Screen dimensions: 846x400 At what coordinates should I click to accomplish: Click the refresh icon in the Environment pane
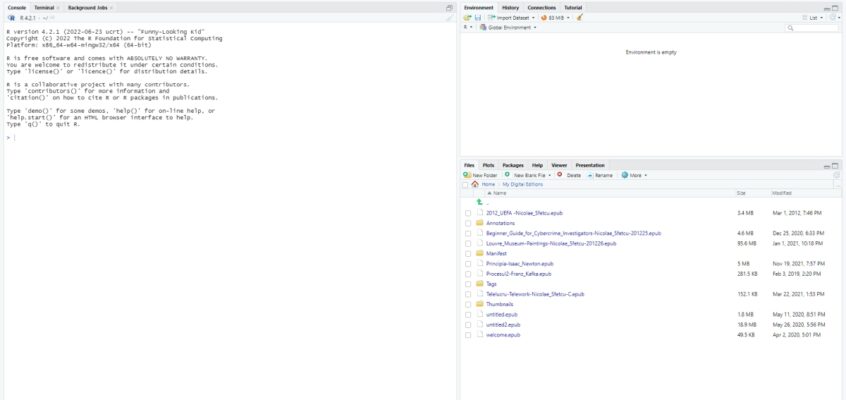click(x=833, y=18)
